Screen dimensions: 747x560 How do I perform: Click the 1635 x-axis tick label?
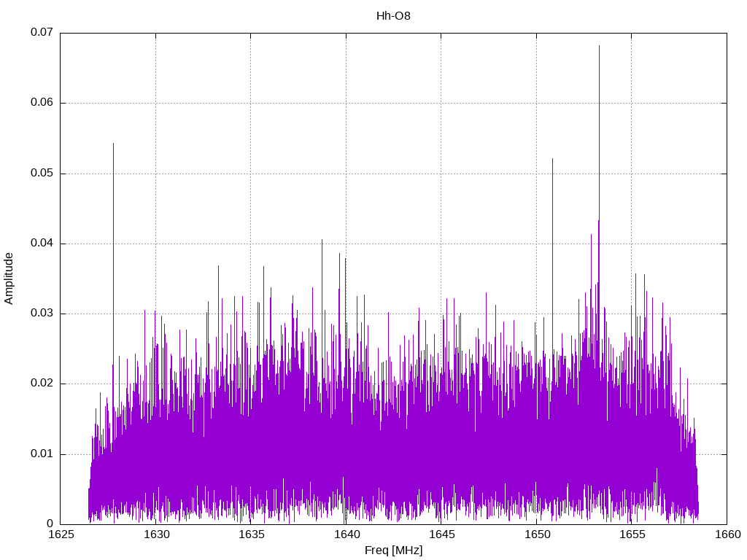click(251, 535)
